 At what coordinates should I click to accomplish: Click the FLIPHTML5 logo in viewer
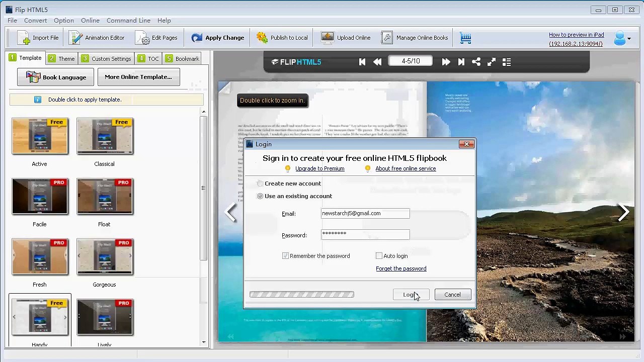pos(296,62)
